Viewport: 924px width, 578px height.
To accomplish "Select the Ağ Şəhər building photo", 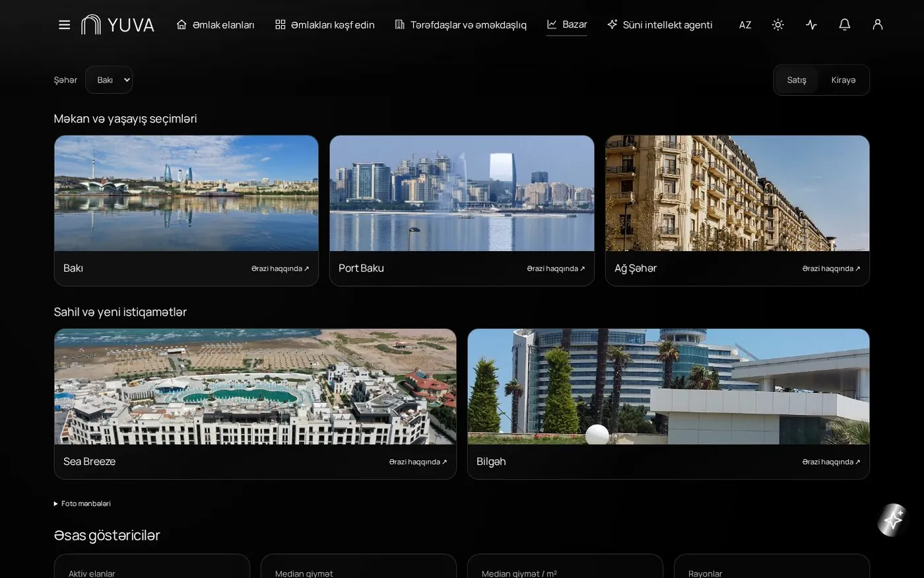I will tap(737, 193).
